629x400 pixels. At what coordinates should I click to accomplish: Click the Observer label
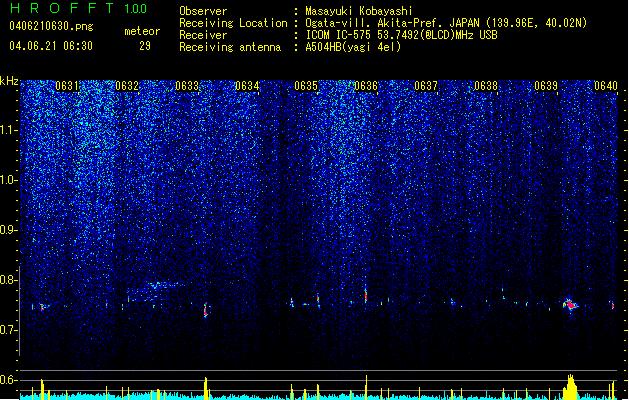(x=203, y=11)
